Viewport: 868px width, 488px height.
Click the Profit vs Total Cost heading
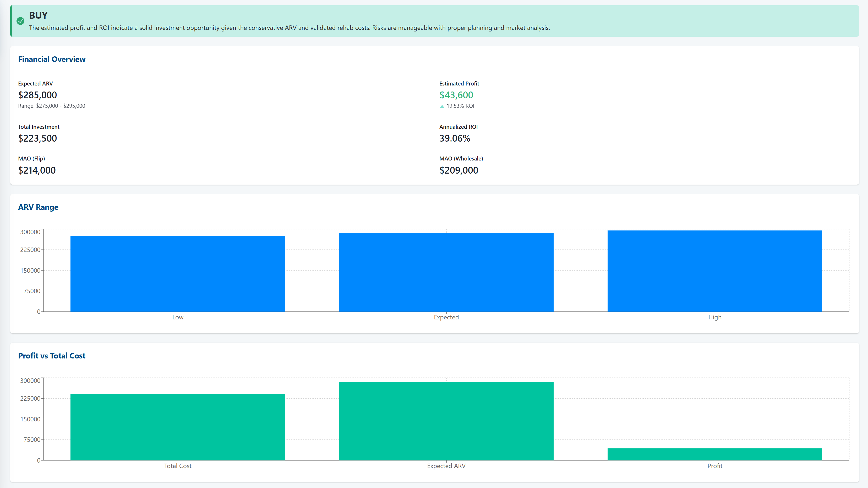(x=52, y=356)
